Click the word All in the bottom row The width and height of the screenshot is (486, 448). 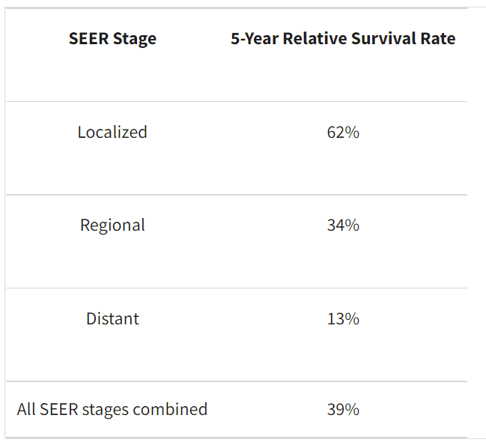pyautogui.click(x=27, y=410)
